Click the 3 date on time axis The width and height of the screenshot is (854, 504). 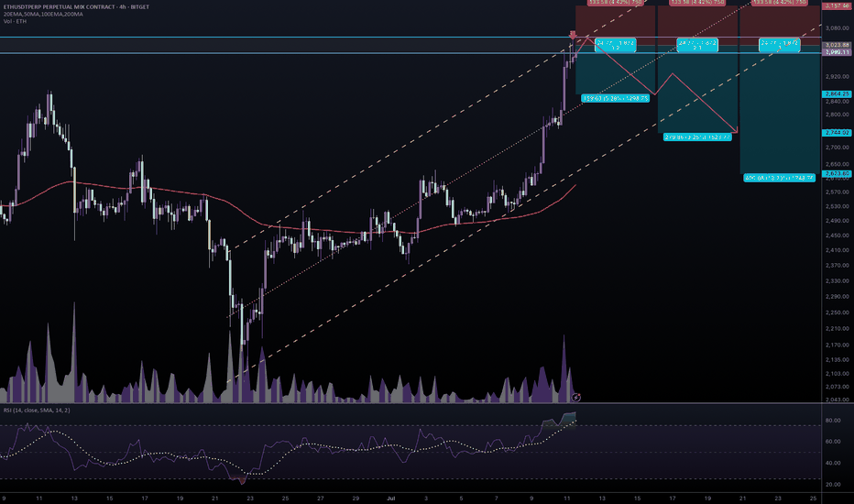[426, 498]
